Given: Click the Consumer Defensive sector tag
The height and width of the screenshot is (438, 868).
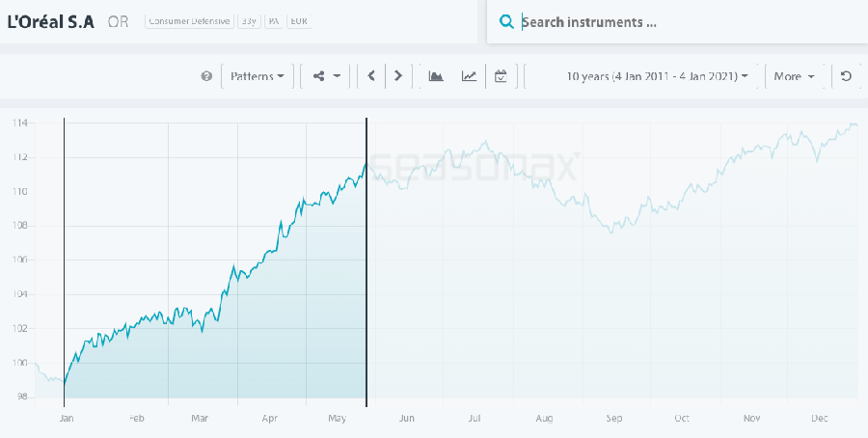Looking at the screenshot, I should (x=189, y=21).
